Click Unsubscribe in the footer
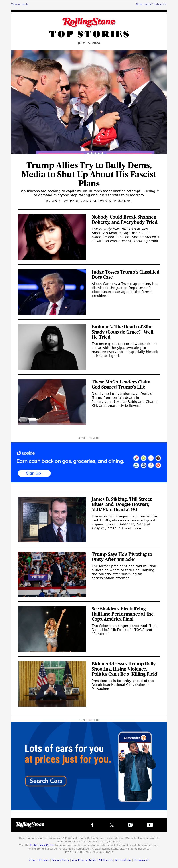This screenshot has width=178, height=868. coord(141,860)
